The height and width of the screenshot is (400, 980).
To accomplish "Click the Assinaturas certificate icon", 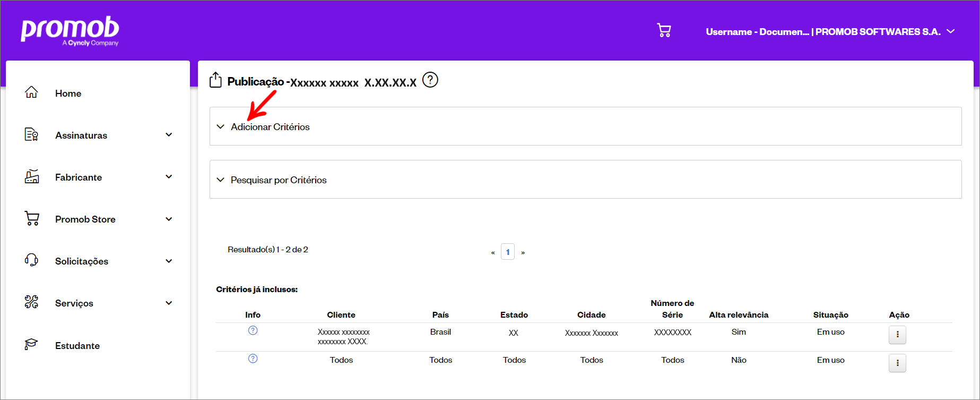I will pyautogui.click(x=31, y=134).
